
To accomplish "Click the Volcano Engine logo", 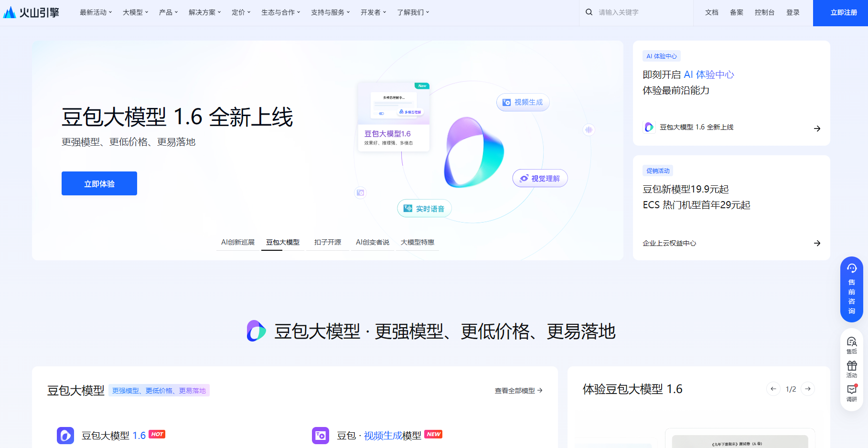I will (31, 12).
